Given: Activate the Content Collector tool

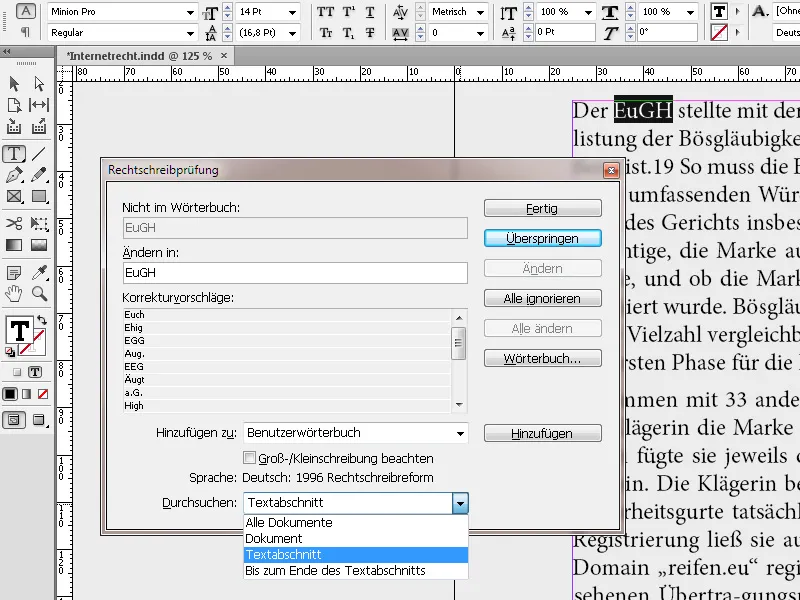Looking at the screenshot, I should coord(14,126).
